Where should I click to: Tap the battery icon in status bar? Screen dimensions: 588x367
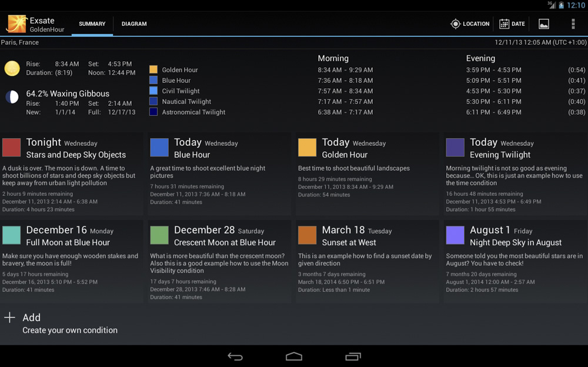pyautogui.click(x=562, y=5)
